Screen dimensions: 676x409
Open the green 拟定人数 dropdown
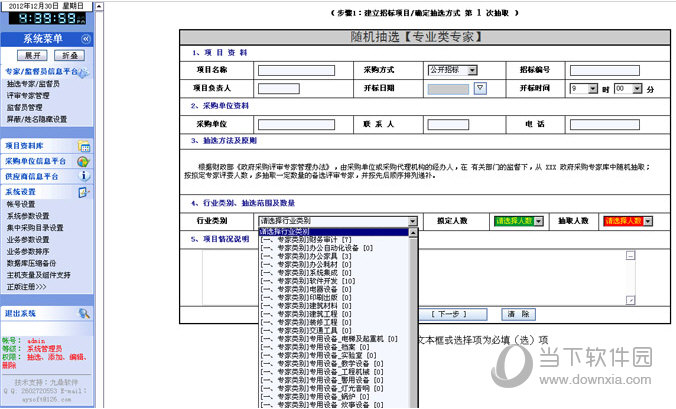(x=519, y=222)
